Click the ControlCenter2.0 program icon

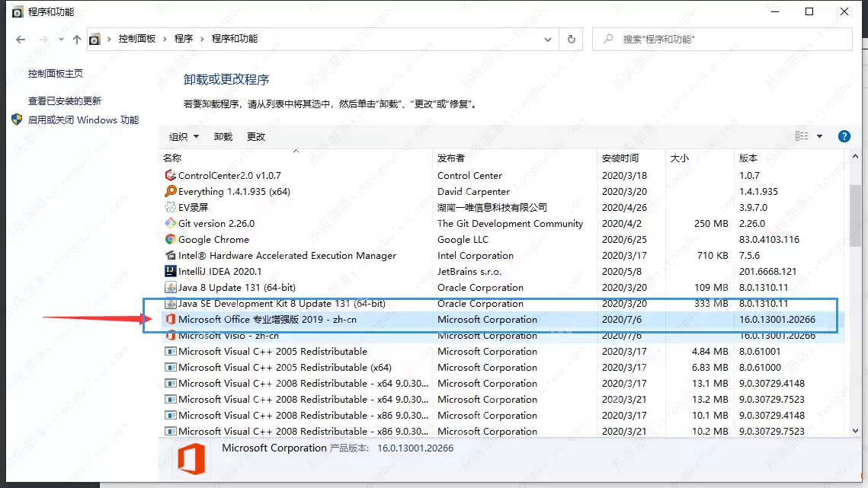click(171, 175)
